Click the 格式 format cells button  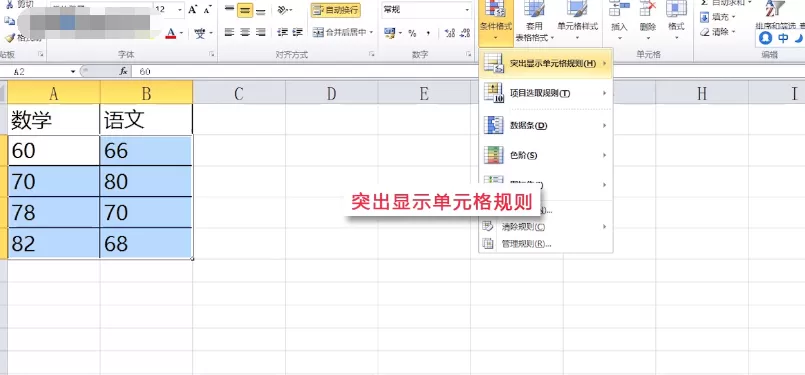pos(676,21)
